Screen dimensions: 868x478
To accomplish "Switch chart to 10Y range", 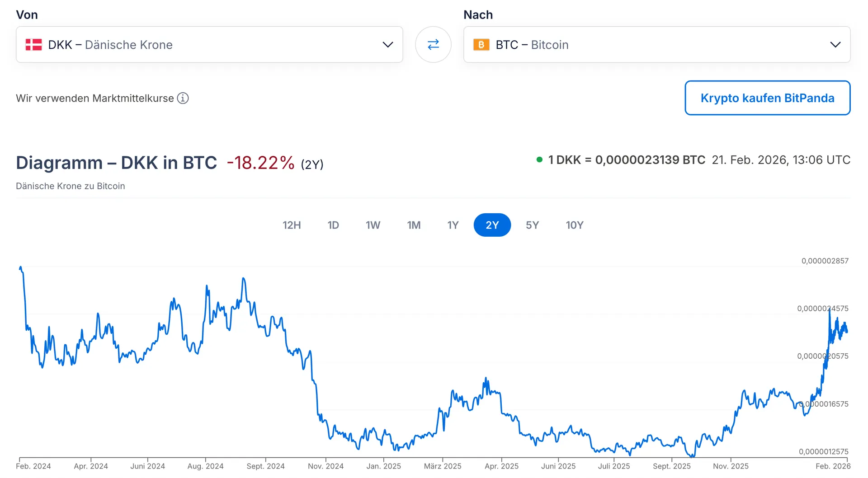I will pos(575,225).
